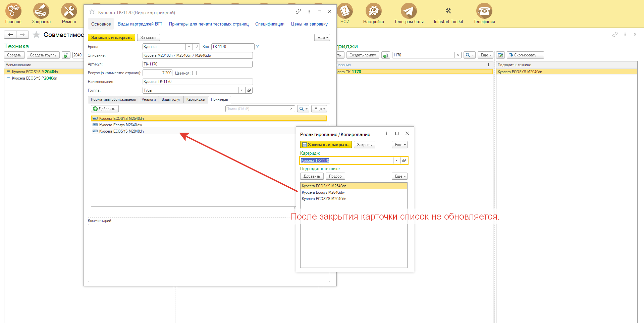
Task: Expand the search options on Принтеры tab
Action: tap(303, 109)
